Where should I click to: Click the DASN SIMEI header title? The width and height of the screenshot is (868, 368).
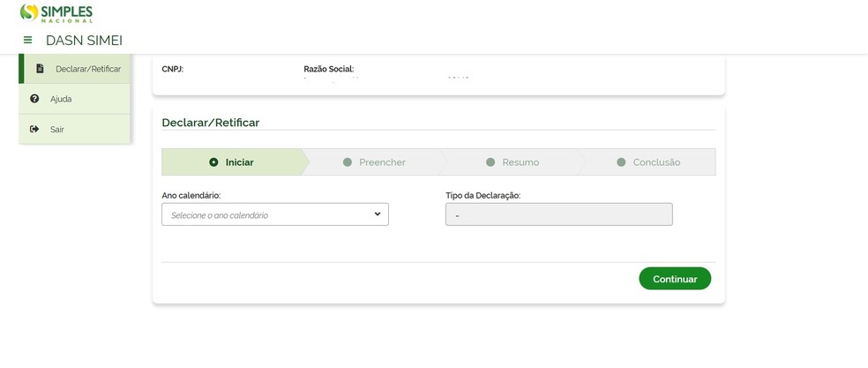84,40
